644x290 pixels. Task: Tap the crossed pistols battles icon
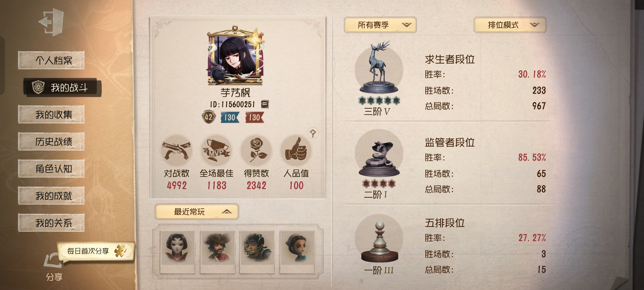pyautogui.click(x=176, y=151)
